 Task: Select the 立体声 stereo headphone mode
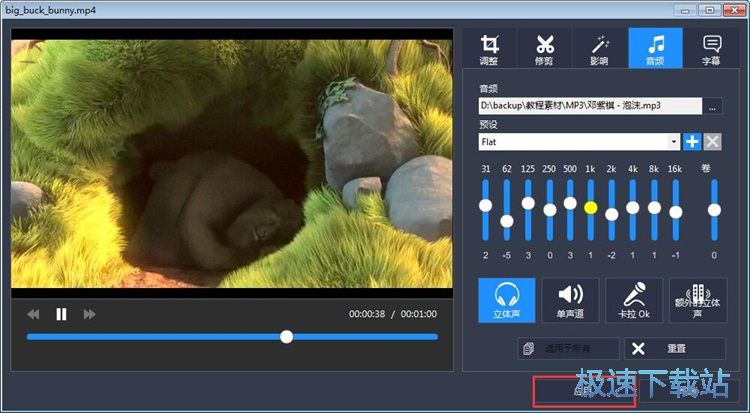click(x=507, y=300)
